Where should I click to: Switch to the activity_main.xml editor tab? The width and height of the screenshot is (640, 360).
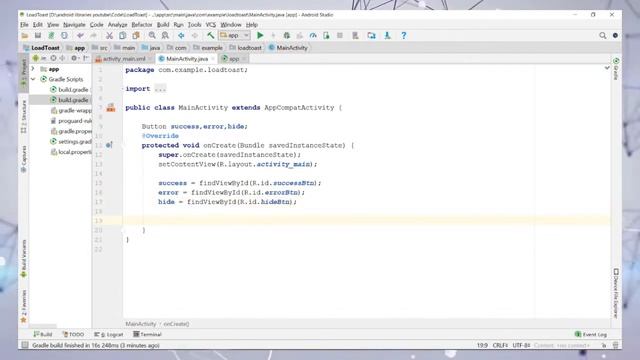coord(124,59)
